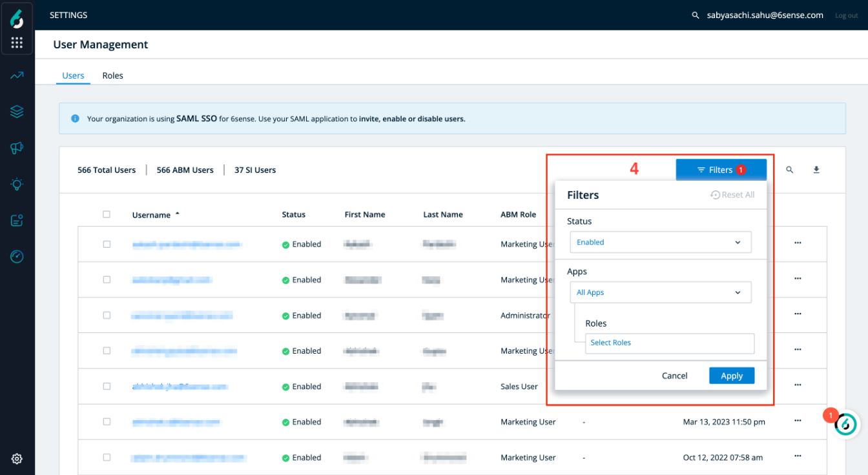Open the Sales User row's username link
868x475 pixels.
180,386
